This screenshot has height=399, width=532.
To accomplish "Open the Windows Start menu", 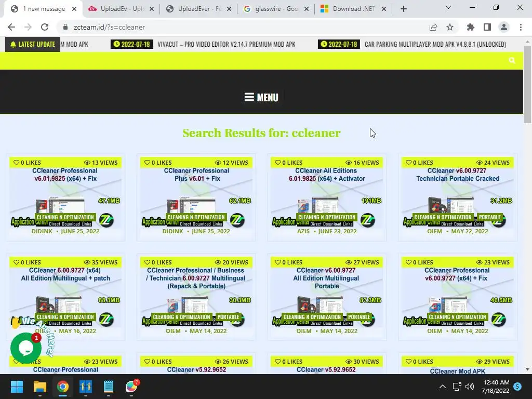I will (x=17, y=387).
